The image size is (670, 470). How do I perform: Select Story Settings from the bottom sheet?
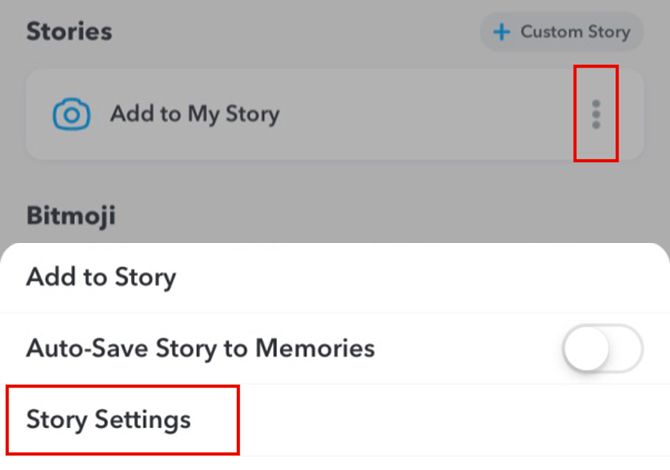[x=109, y=419]
